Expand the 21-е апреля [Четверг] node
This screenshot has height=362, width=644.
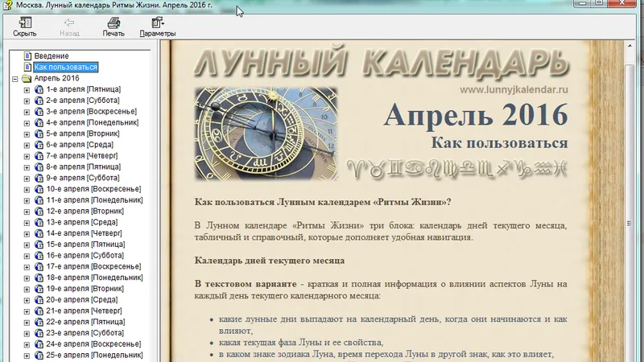click(27, 311)
